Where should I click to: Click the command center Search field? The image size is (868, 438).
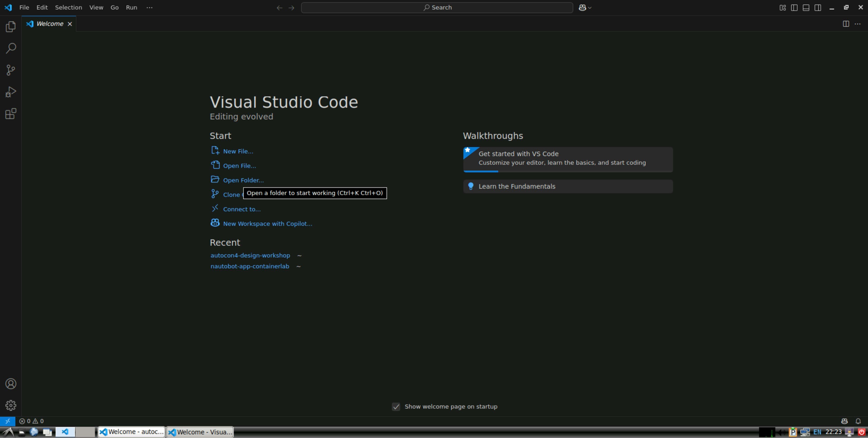click(437, 7)
